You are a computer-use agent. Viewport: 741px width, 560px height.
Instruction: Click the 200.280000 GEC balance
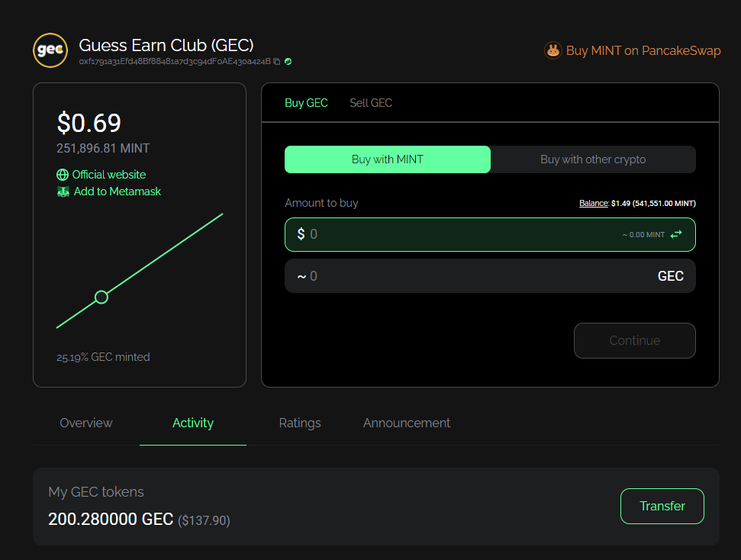[x=111, y=519]
